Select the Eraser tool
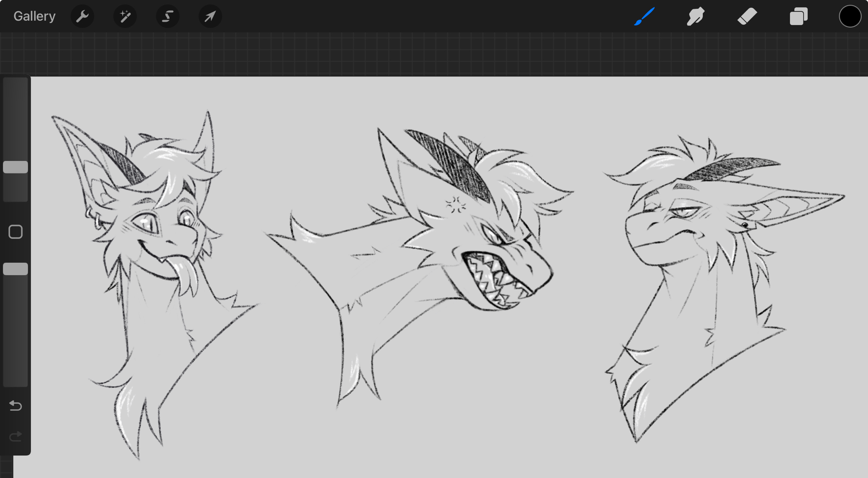Image resolution: width=868 pixels, height=478 pixels. point(747,16)
